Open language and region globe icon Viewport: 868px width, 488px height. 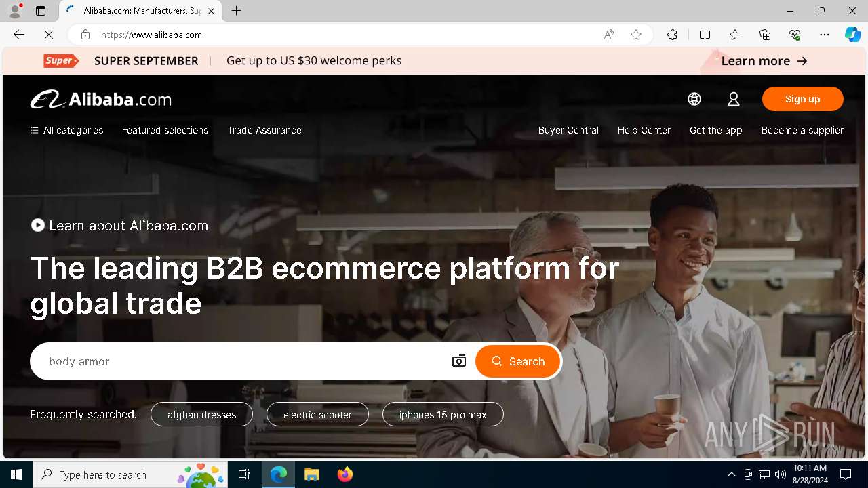(x=694, y=99)
